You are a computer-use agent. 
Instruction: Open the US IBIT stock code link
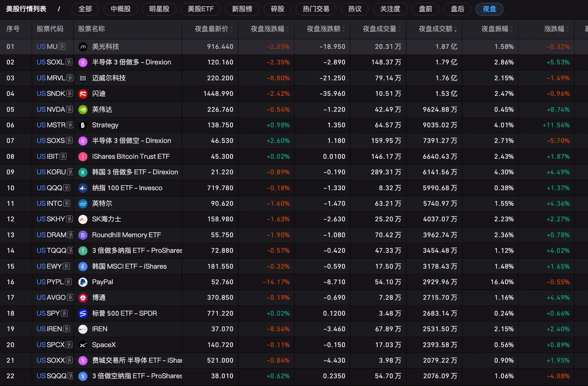[48, 157]
